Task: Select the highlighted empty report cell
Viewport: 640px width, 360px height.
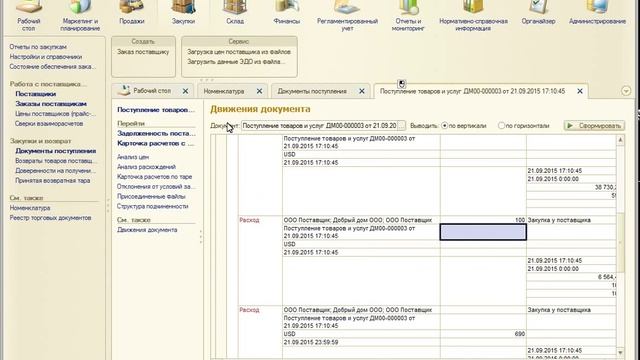Action: pyautogui.click(x=483, y=232)
